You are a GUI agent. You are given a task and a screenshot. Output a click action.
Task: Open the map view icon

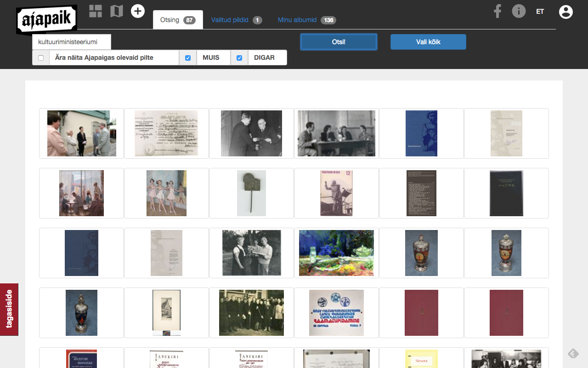[x=117, y=11]
